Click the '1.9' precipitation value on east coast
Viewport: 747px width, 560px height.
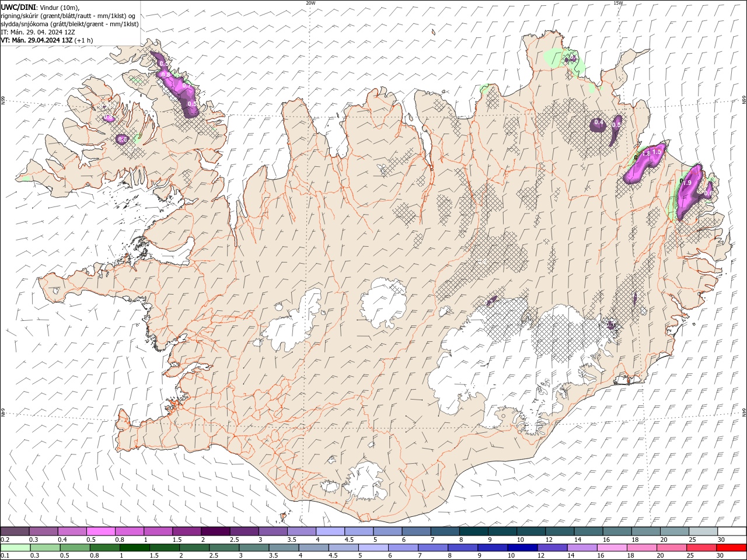click(687, 183)
